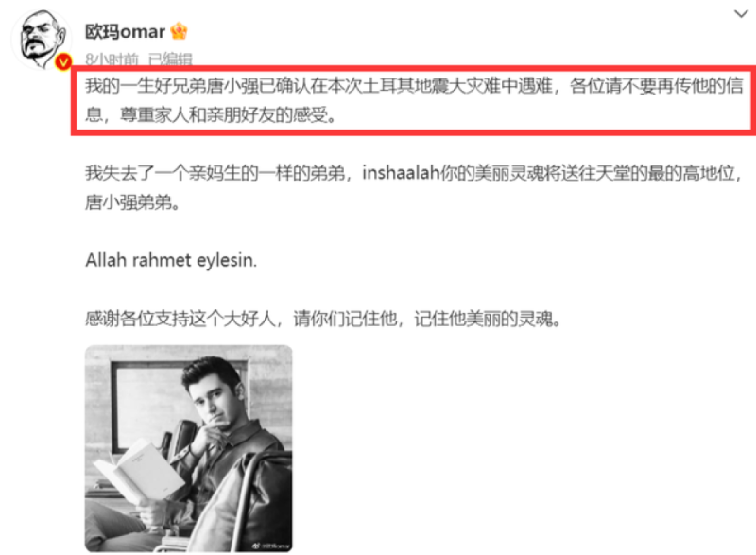
Task: Open the 欧玛omar profile avatar
Action: point(40,39)
